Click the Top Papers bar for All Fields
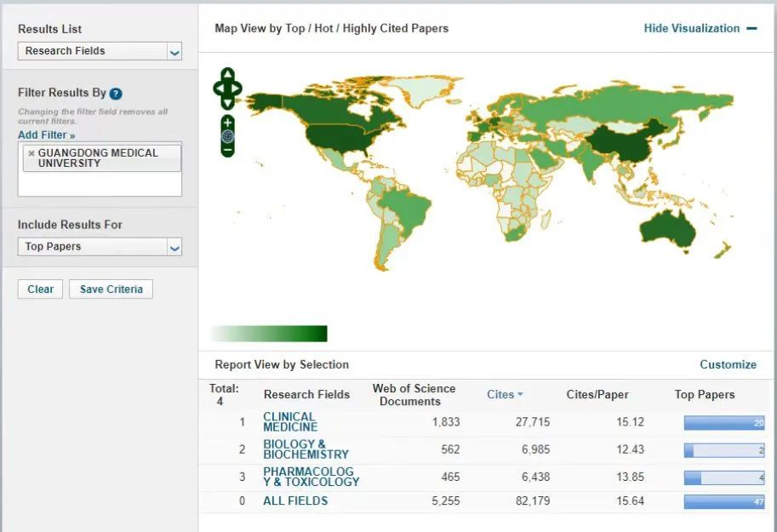 (x=723, y=502)
